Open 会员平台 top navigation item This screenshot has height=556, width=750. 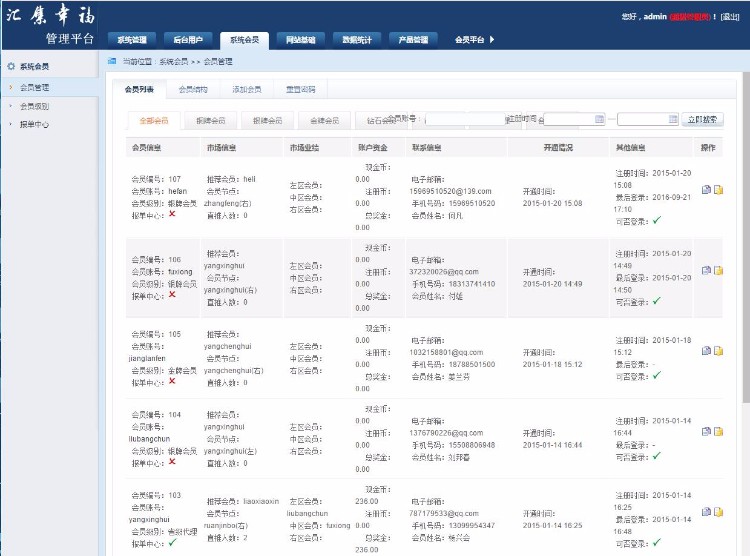470,40
